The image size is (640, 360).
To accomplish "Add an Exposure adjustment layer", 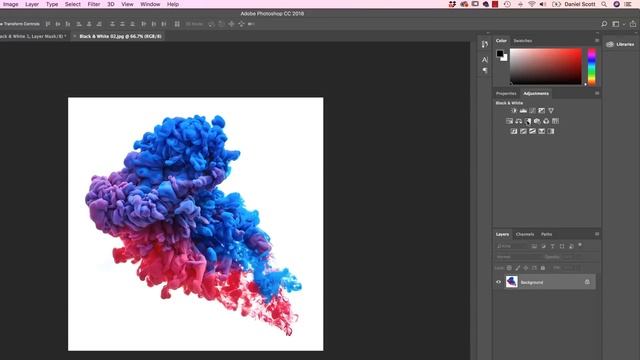I will click(x=542, y=111).
